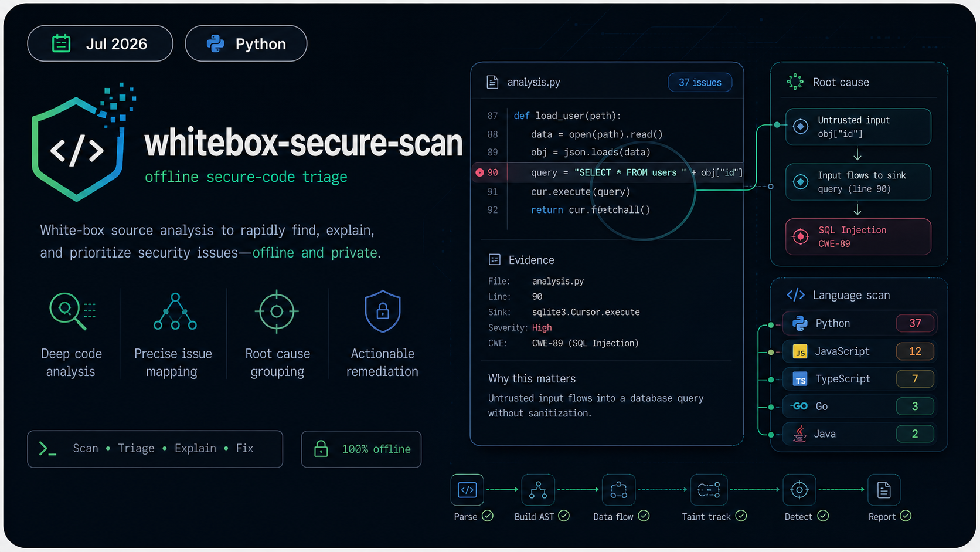Click the checkmark next to Detect
This screenshot has height=552, width=980.
823,516
